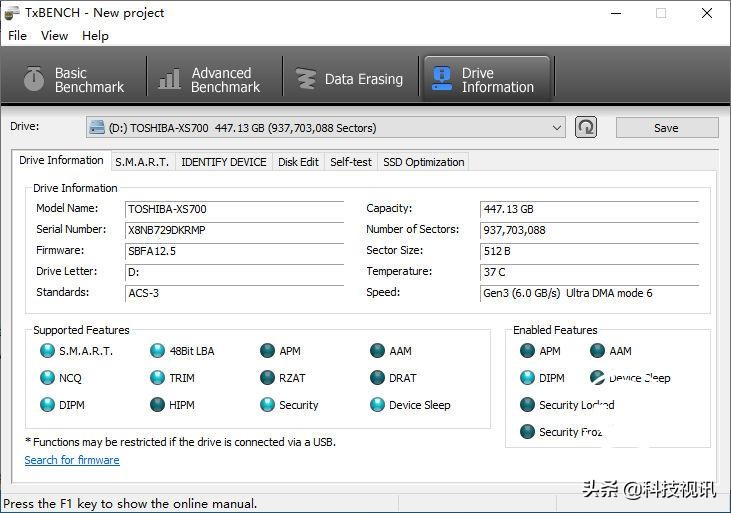
Task: Open the Basic Benchmark stopwatch icon
Action: [x=34, y=79]
